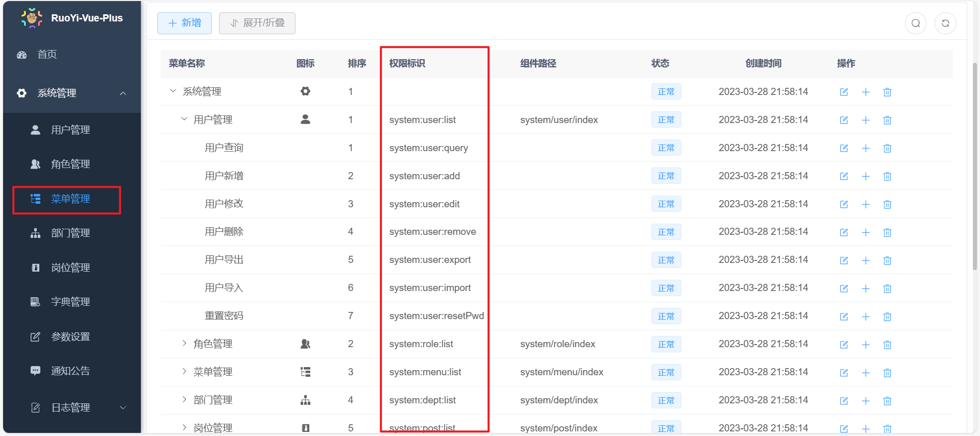The width and height of the screenshot is (980, 436).
Task: Click the gear icon in 系统管理 table row
Action: pos(305,91)
